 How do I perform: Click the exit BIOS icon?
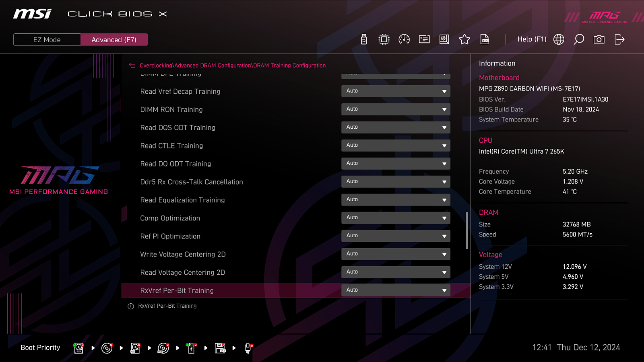point(619,39)
